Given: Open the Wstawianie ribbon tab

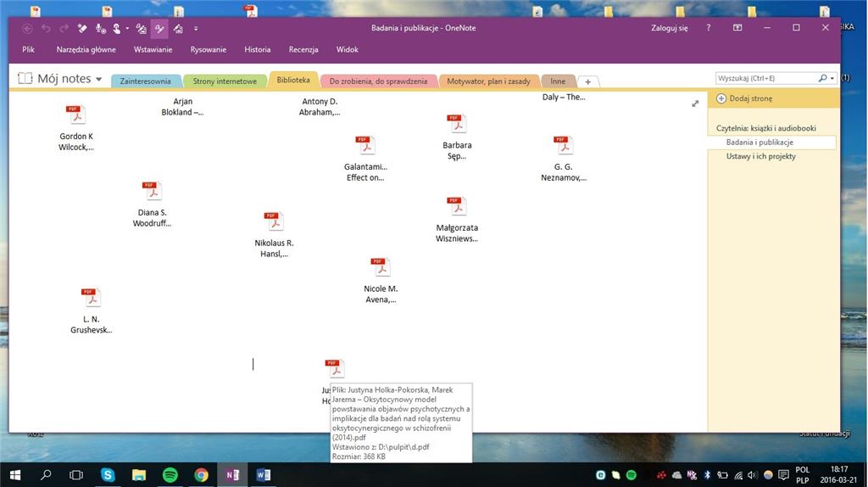Looking at the screenshot, I should pos(153,49).
